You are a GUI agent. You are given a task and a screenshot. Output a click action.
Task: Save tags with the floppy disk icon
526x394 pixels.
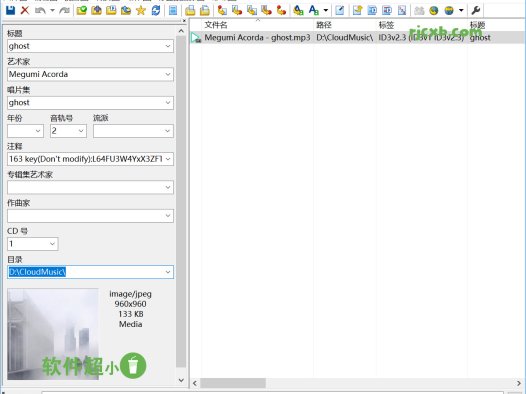[10, 10]
